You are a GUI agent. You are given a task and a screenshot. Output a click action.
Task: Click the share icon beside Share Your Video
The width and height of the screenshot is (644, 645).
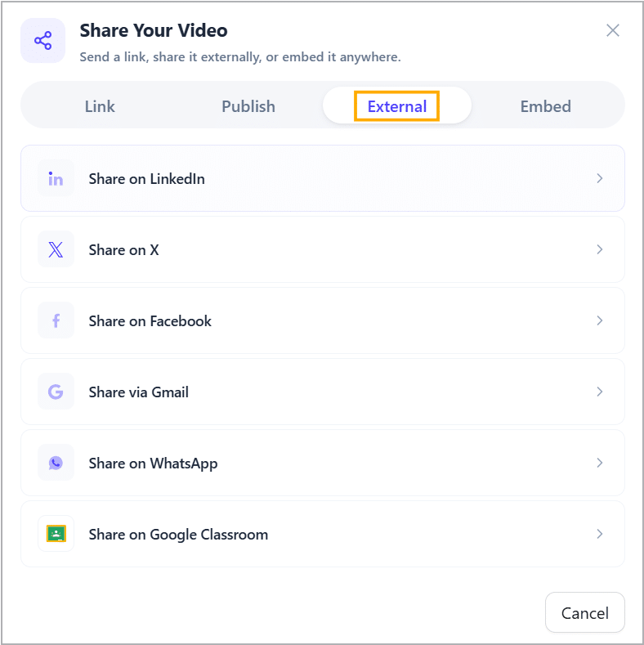pyautogui.click(x=43, y=41)
